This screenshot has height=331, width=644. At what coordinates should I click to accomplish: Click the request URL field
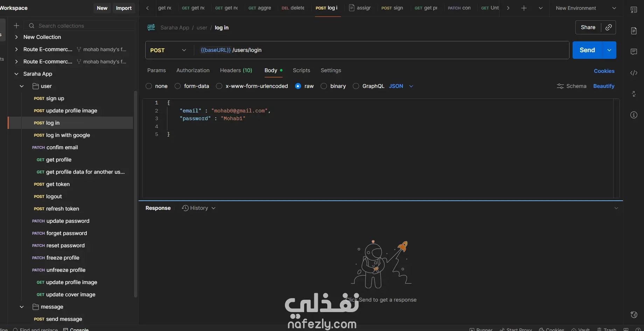click(x=381, y=50)
